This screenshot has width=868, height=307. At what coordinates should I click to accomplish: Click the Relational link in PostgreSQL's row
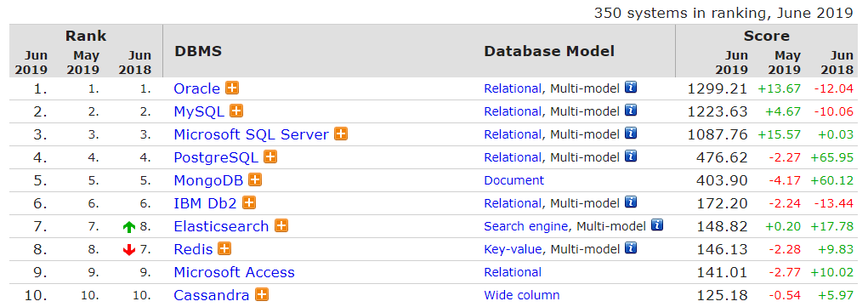coord(513,157)
